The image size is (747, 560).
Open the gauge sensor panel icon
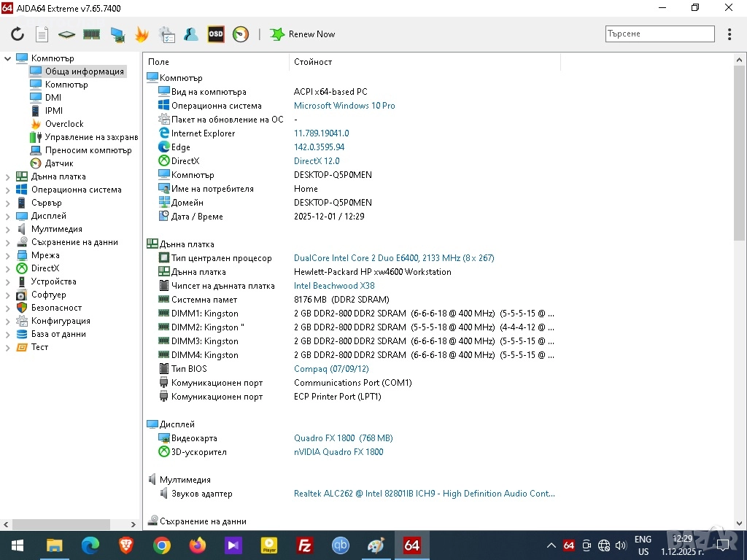point(241,34)
